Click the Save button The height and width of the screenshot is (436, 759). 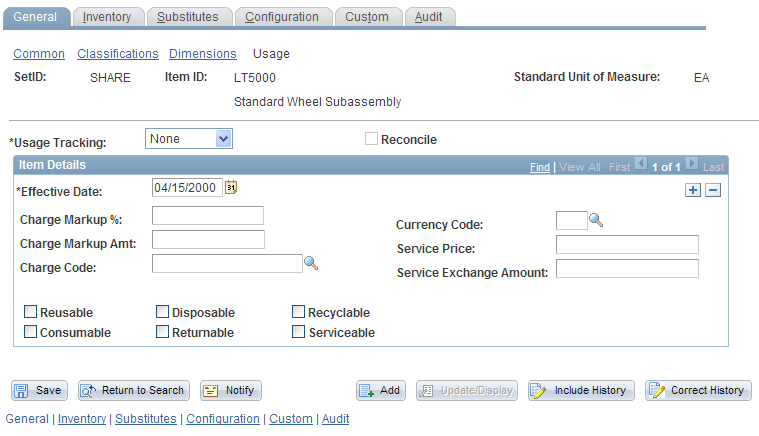pyautogui.click(x=39, y=391)
